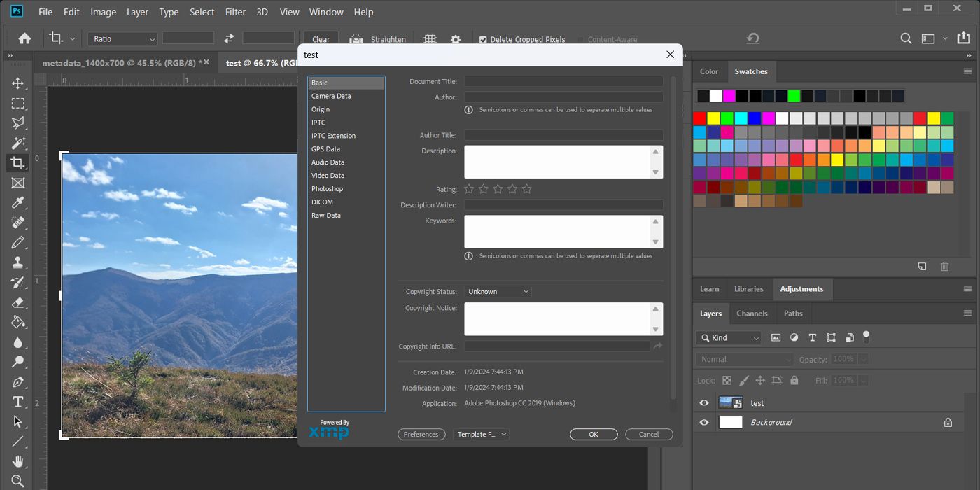Image resolution: width=980 pixels, height=490 pixels.
Task: Open the crop Ratio preset dropdown
Action: coord(122,39)
